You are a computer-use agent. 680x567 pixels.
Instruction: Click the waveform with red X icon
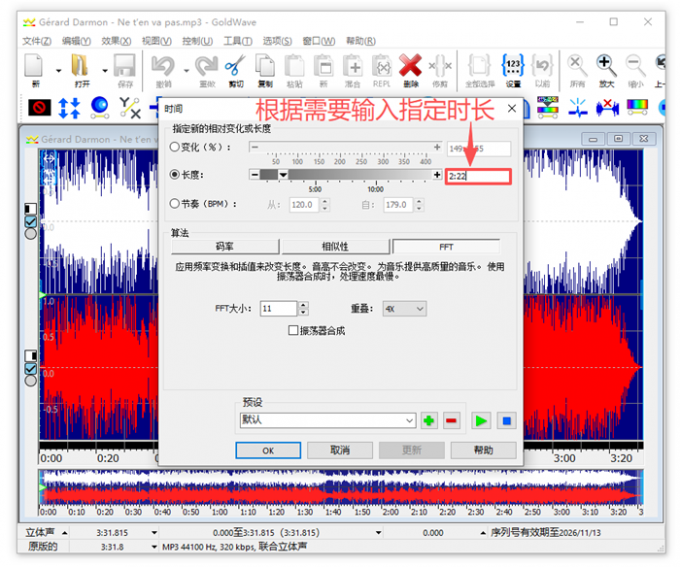[x=607, y=107]
